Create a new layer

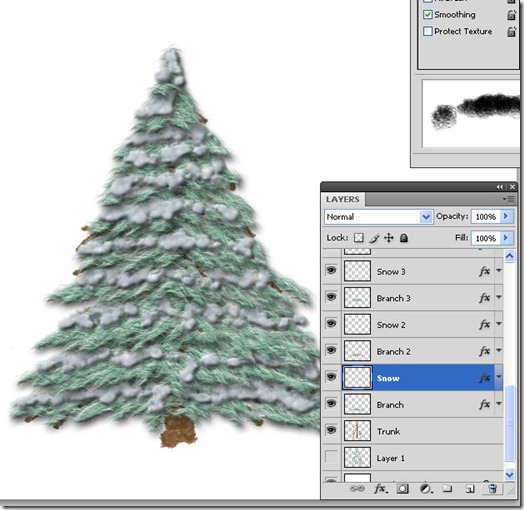tap(470, 489)
